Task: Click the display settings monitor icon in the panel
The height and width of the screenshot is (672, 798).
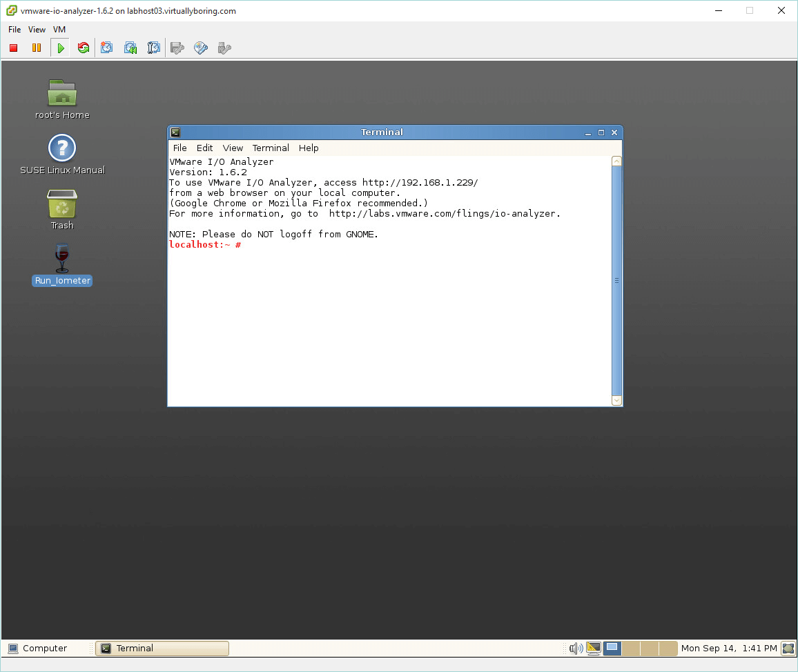Action: [594, 648]
